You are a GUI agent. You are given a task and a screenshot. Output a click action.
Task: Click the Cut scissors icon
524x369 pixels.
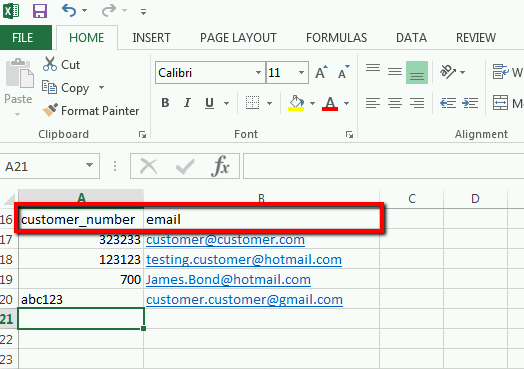50,64
